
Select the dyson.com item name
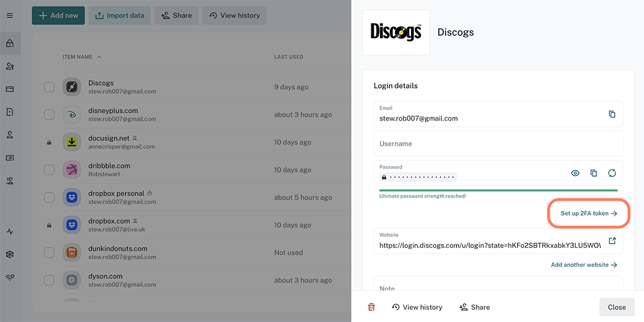(x=105, y=276)
